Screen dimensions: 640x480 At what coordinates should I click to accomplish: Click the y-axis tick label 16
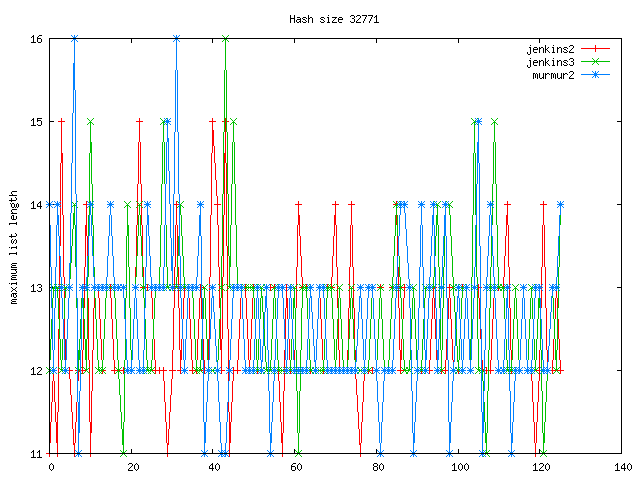[x=35, y=39]
